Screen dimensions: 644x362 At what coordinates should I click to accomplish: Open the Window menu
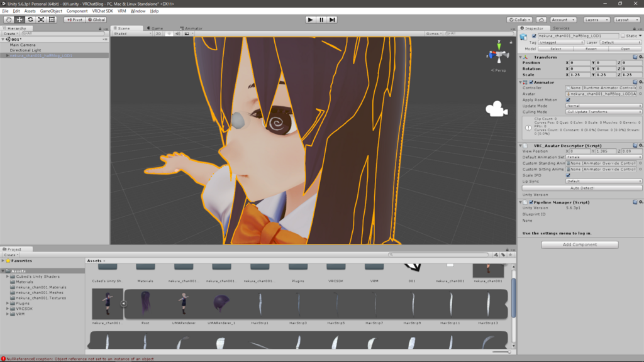coord(138,11)
